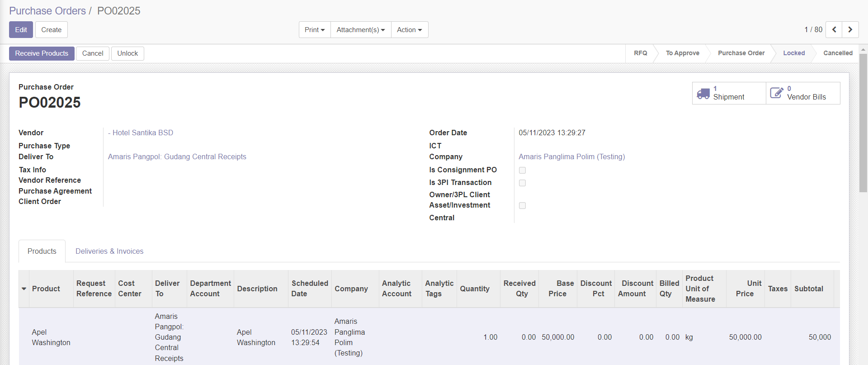
Task: Switch to the Deliveries & Invoices tab
Action: point(109,251)
